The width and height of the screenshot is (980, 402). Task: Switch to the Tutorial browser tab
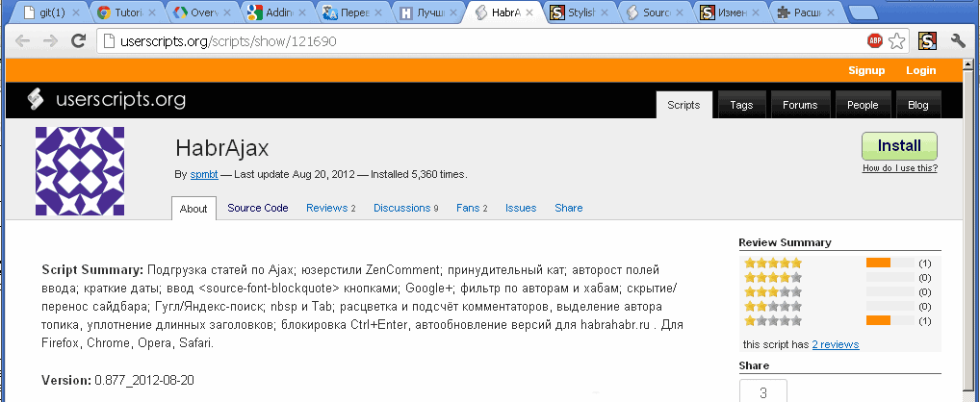coord(126,13)
